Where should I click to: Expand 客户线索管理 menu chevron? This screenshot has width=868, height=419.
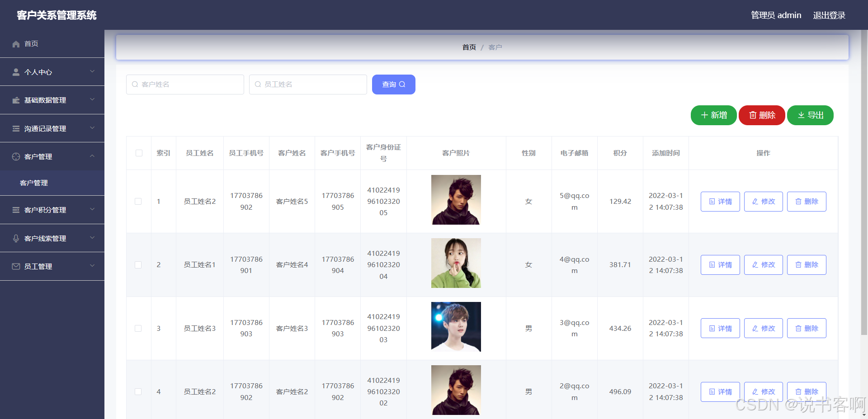pyautogui.click(x=92, y=238)
